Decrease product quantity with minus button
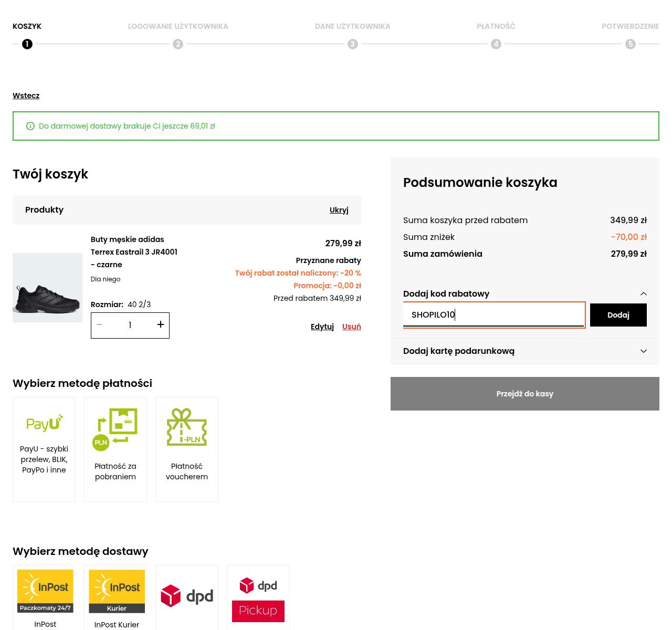The image size is (672, 630). (x=99, y=325)
